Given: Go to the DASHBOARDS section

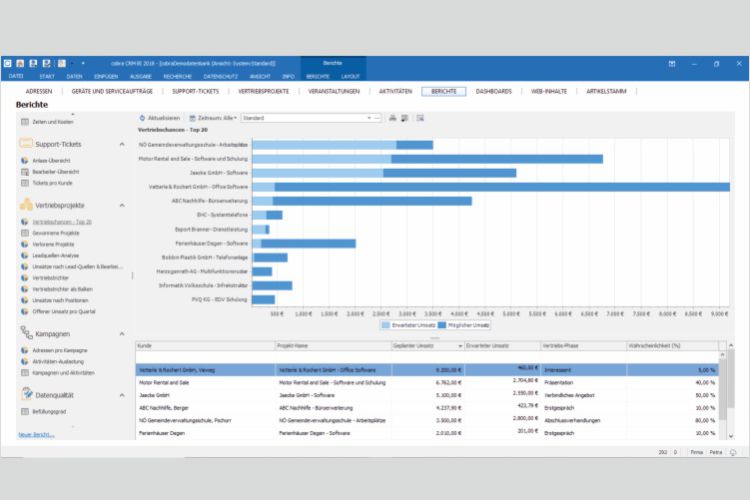Looking at the screenshot, I should (494, 91).
